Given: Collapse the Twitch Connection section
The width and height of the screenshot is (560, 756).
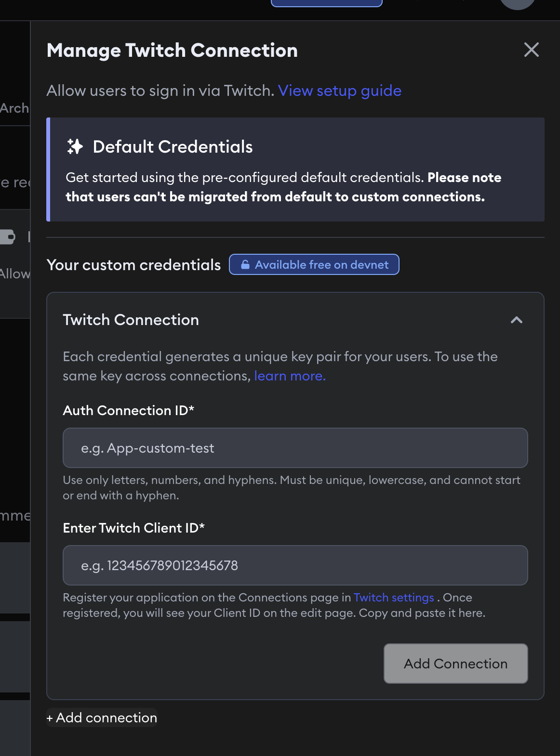Looking at the screenshot, I should [517, 320].
